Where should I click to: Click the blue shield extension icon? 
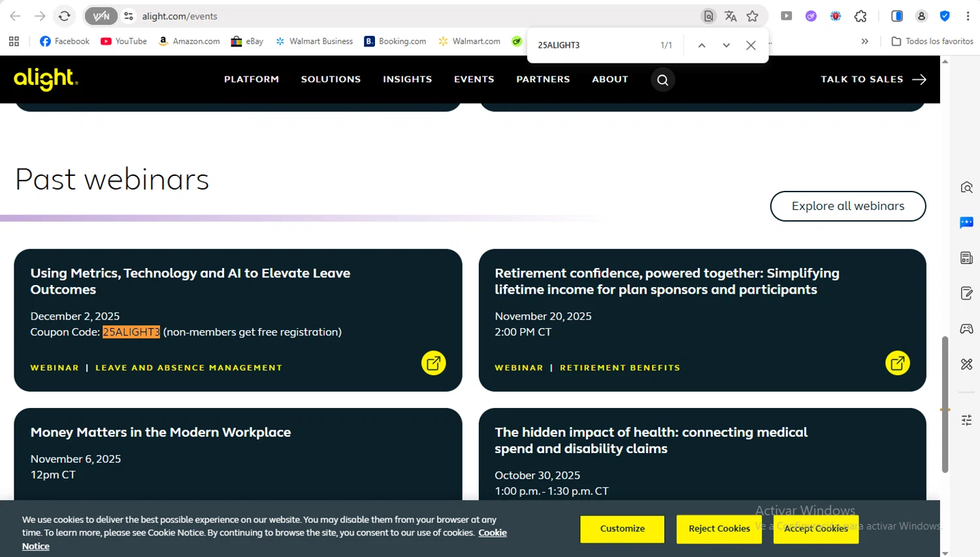tap(945, 16)
